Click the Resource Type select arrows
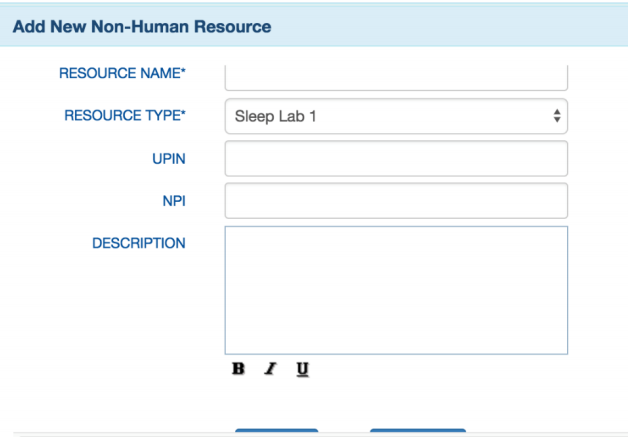Screen dimensions: 628x437 (556, 115)
